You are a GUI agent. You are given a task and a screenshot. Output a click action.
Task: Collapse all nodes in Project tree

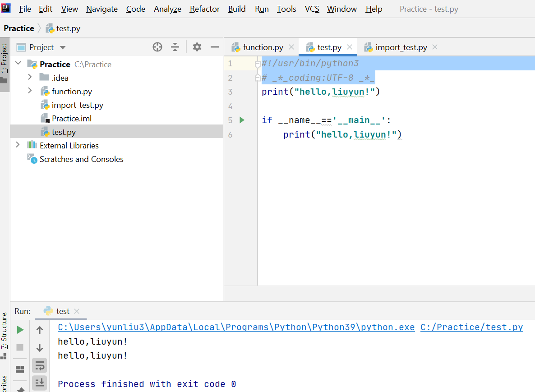click(175, 47)
